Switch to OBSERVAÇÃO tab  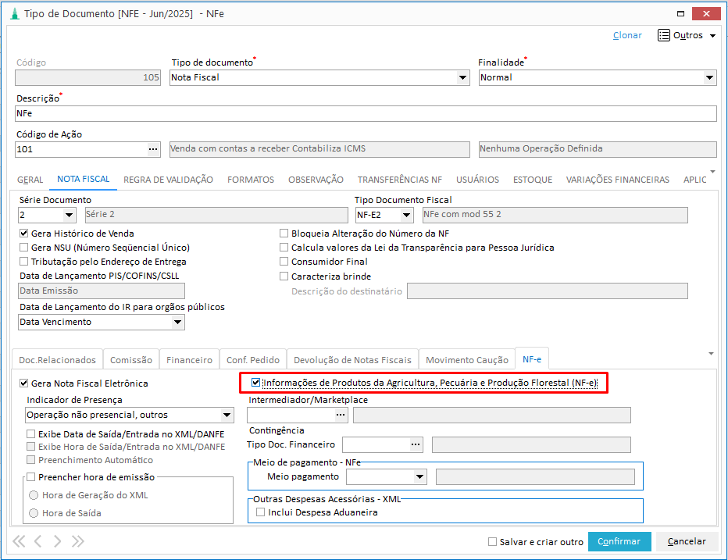click(316, 180)
